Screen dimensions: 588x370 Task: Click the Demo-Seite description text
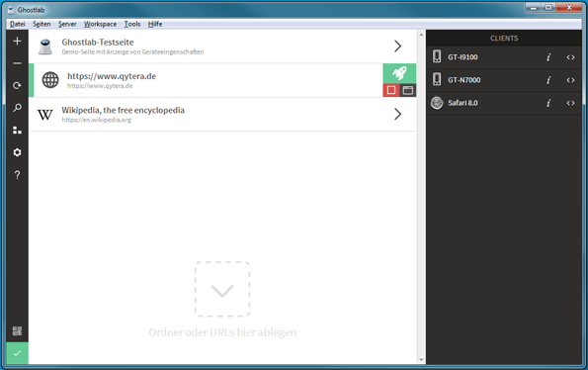[132, 51]
